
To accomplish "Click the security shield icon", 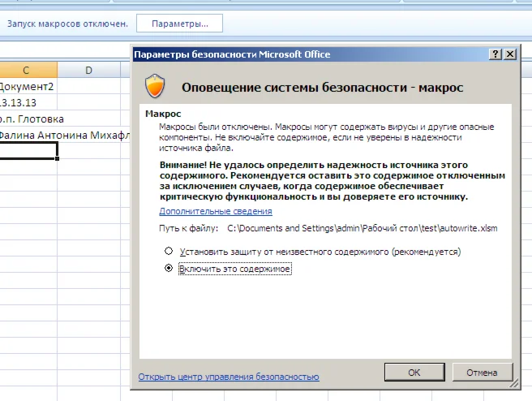I will click(x=155, y=86).
